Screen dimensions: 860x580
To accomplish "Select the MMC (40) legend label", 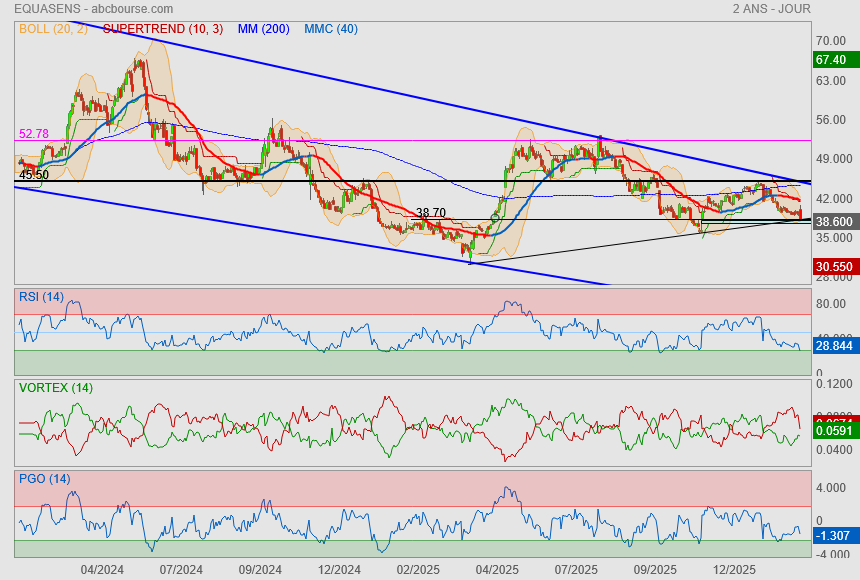I will pos(330,29).
